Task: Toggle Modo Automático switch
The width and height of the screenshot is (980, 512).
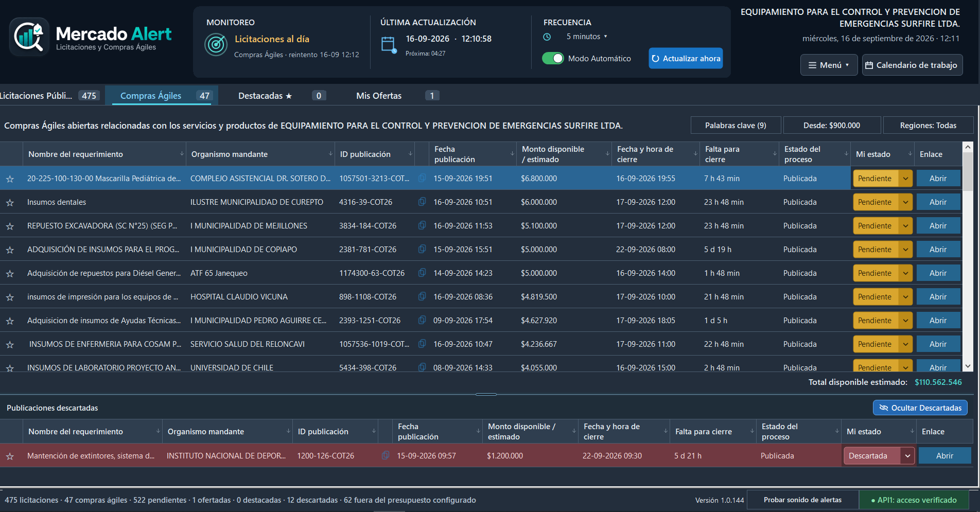Action: [x=553, y=58]
